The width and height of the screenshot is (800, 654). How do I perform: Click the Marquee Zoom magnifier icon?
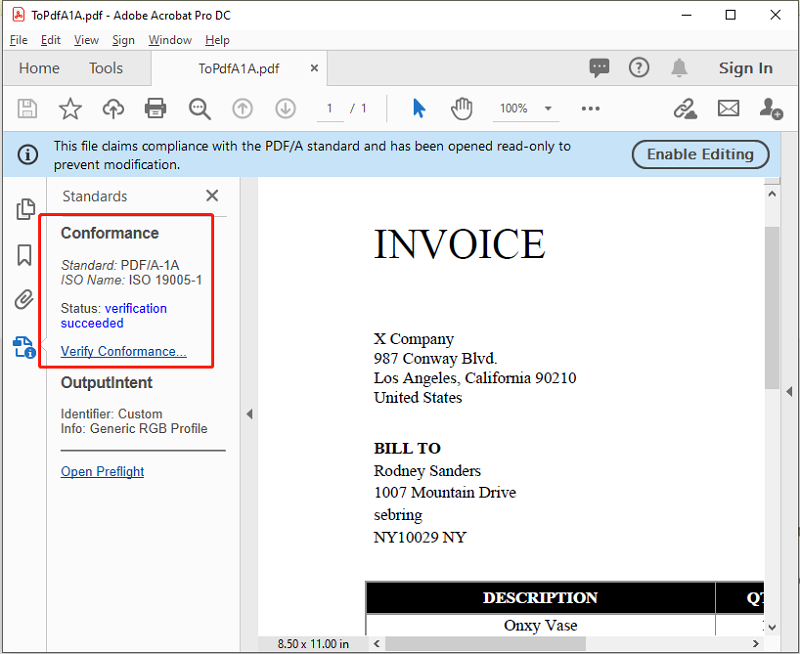pyautogui.click(x=199, y=108)
